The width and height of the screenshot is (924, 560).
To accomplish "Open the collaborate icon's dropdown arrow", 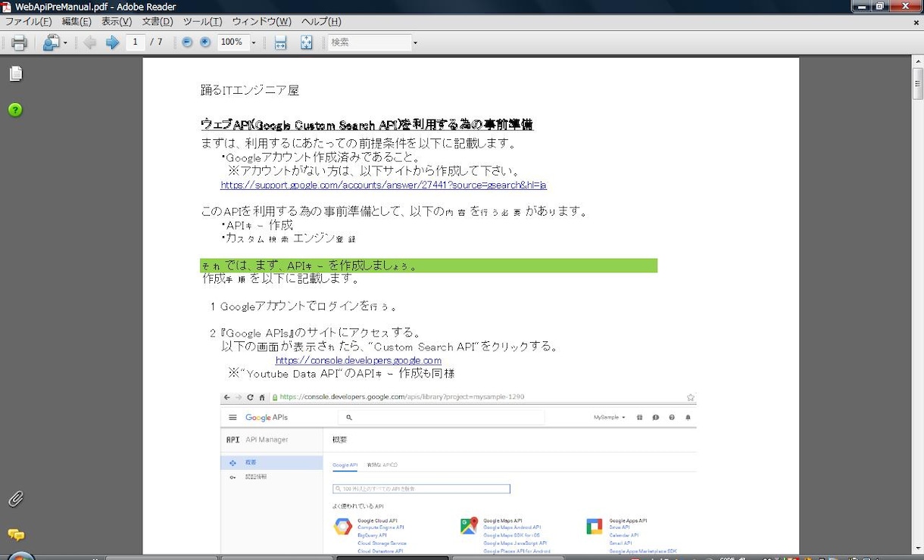I will click(x=65, y=43).
